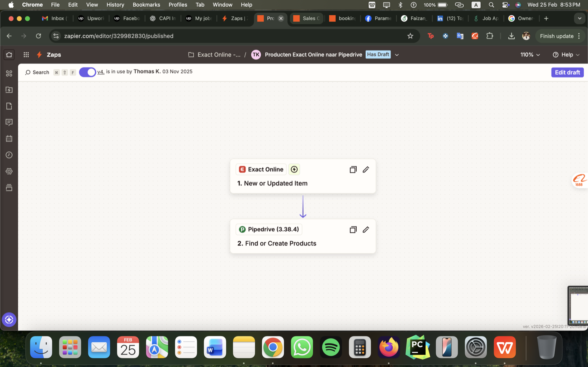The height and width of the screenshot is (367, 588).
Task: Open Chrome extensions puzzle icon
Action: (x=490, y=36)
